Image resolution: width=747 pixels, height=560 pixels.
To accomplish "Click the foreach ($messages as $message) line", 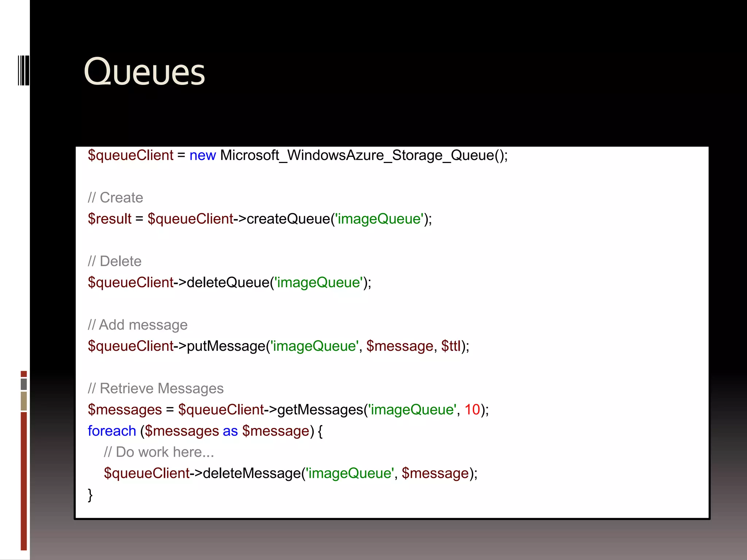I will (x=205, y=431).
